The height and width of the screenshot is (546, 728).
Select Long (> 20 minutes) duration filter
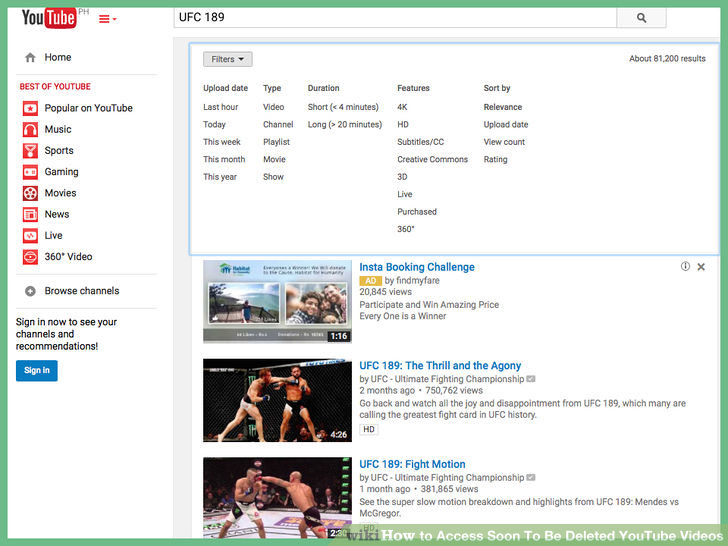pos(344,124)
